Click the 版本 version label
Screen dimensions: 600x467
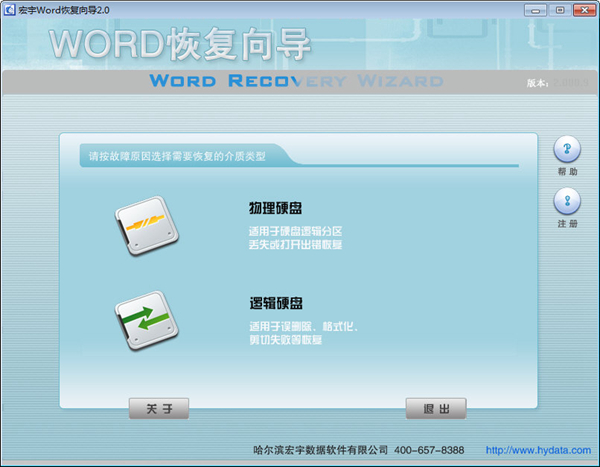pos(537,83)
